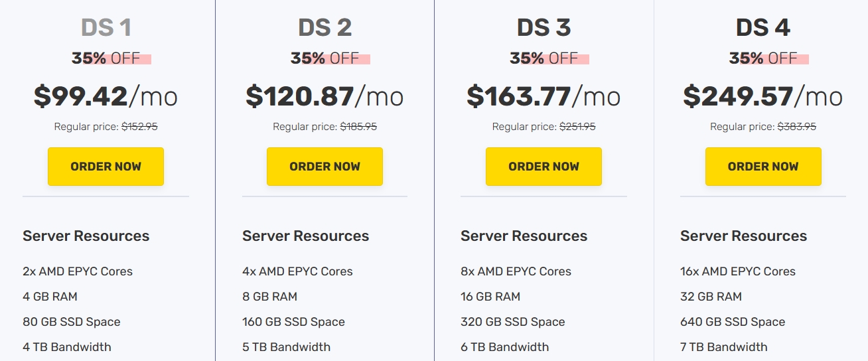Viewport: 868px width, 361px height.
Task: Click ORDER NOW under the DS 1 plan
Action: [106, 167]
